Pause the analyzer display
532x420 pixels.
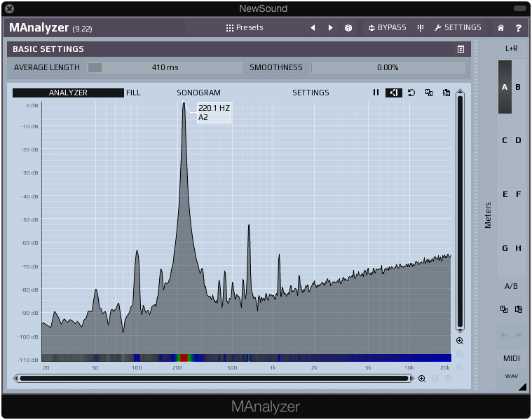tap(376, 93)
